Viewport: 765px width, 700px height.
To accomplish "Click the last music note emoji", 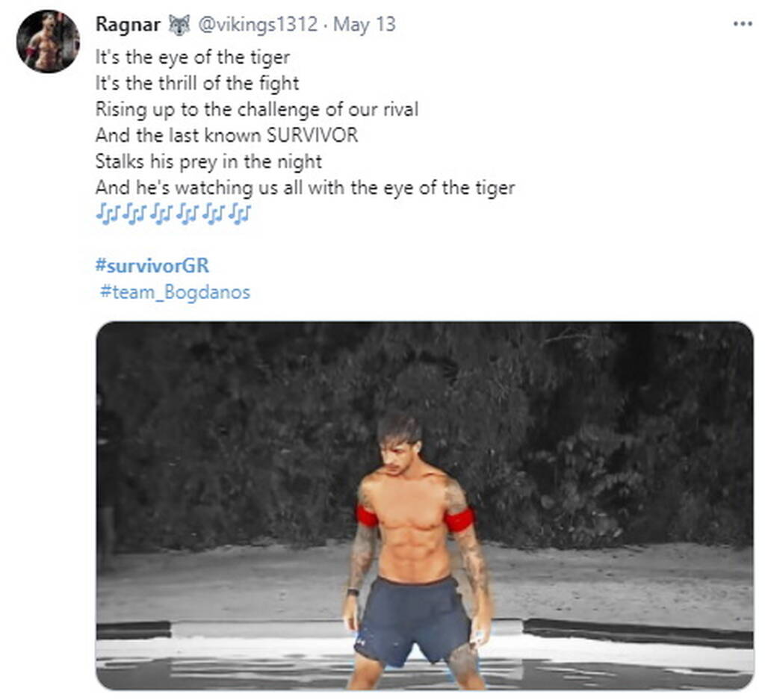I will coord(241,214).
